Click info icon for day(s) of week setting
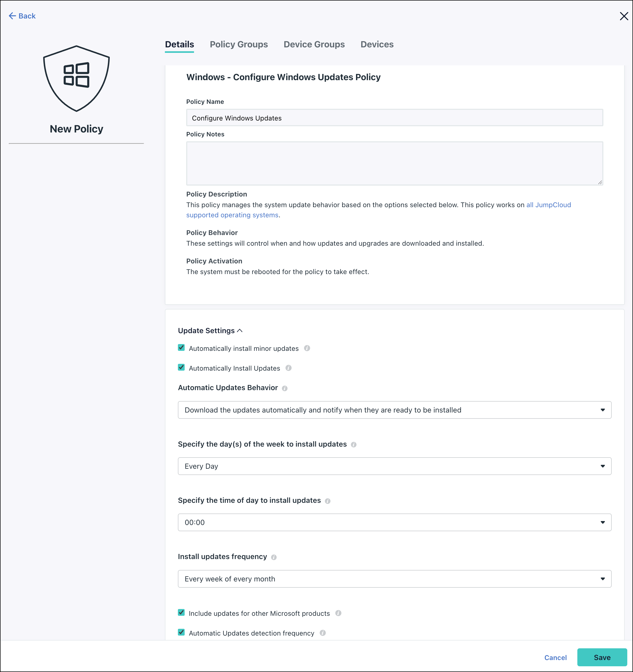Screen dimensions: 633x672 pos(353,445)
